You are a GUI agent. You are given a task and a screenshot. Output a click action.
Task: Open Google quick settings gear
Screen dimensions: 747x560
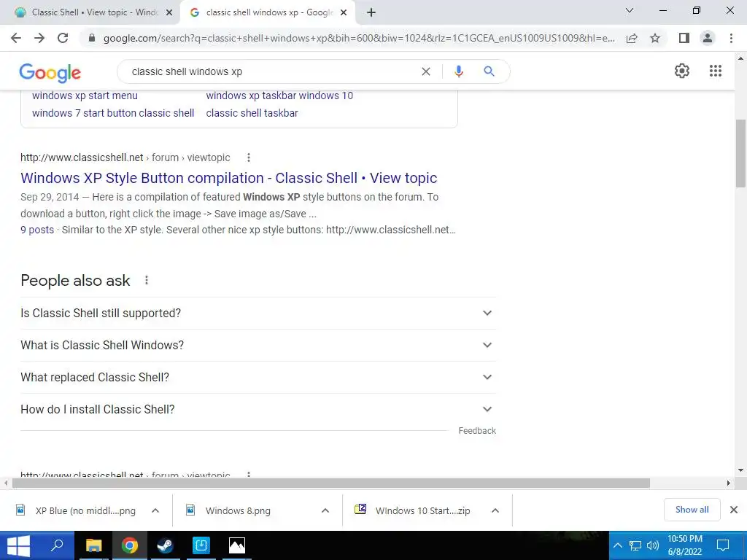(x=682, y=71)
